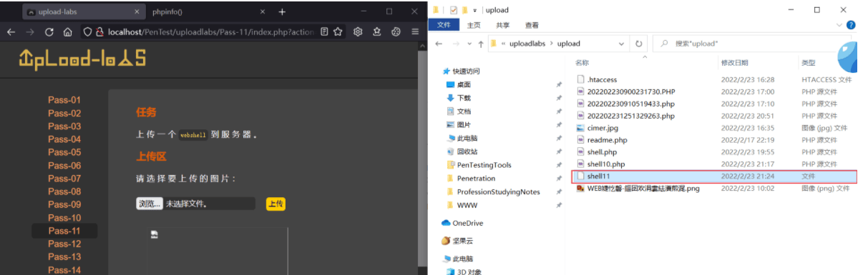The height and width of the screenshot is (275, 868).
Task: Toggle reader view icon in the address bar
Action: pyautogui.click(x=324, y=32)
